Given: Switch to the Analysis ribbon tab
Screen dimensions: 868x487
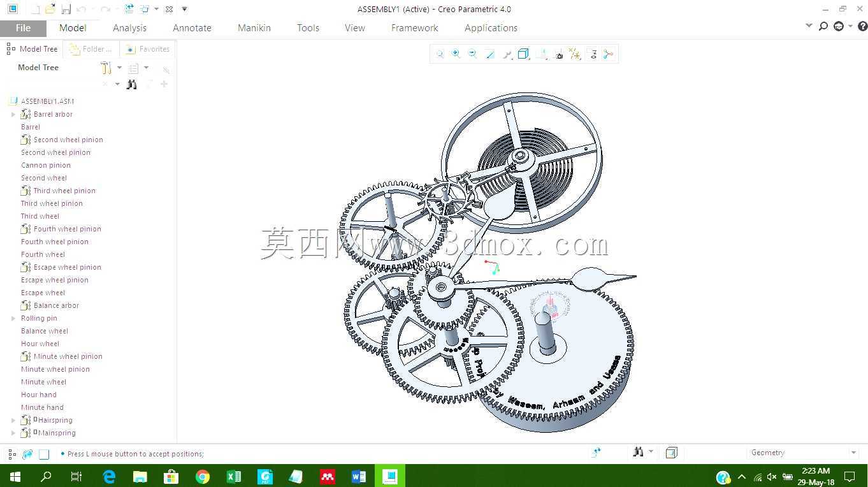Looking at the screenshot, I should pos(129,28).
